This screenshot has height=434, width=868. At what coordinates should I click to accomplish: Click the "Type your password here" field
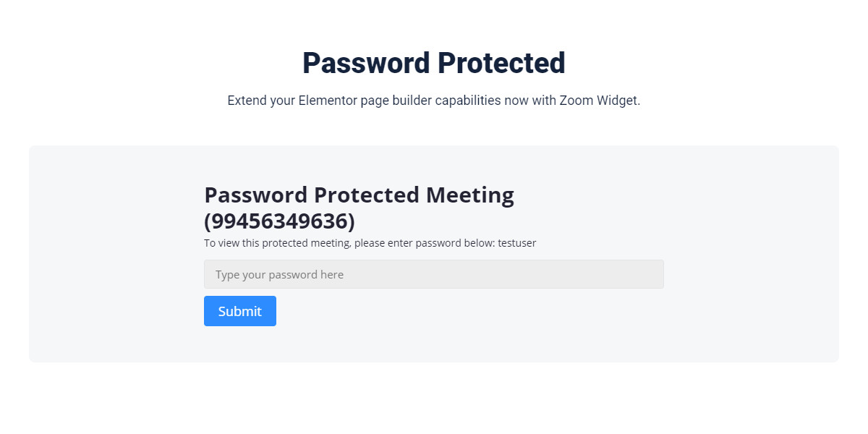point(433,275)
